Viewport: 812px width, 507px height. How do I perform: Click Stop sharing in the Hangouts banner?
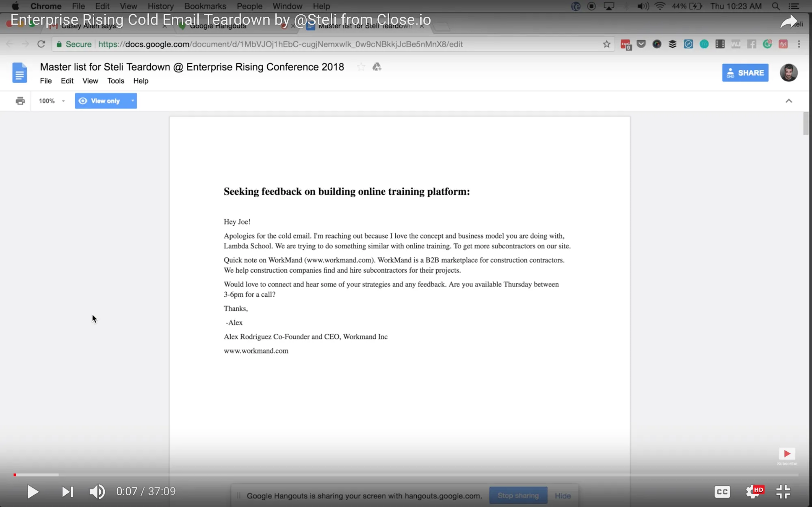518,495
